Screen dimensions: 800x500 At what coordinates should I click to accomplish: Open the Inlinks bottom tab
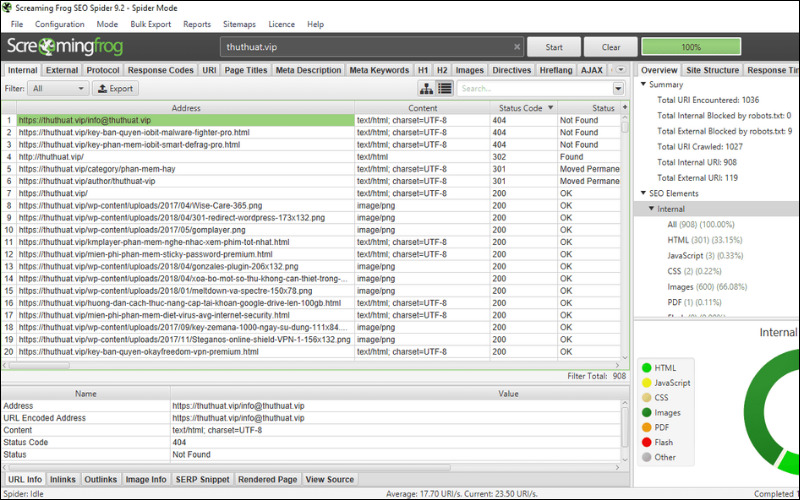tap(63, 480)
